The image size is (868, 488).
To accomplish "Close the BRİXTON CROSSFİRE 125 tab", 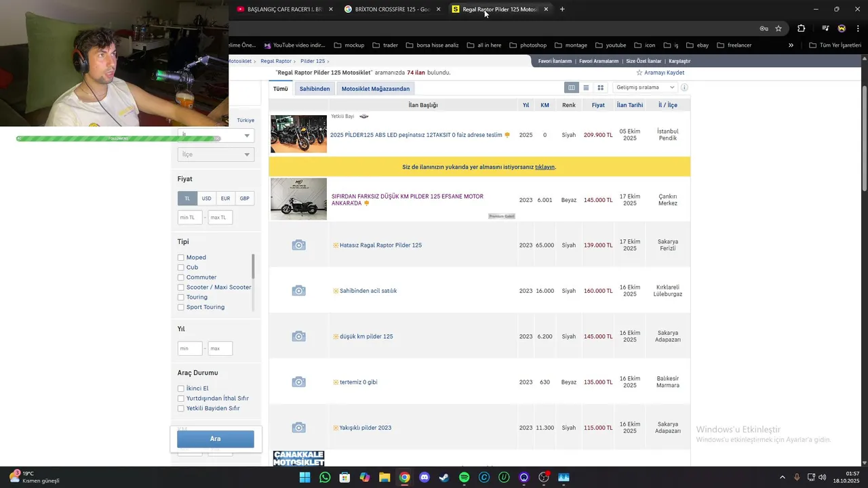I will pyautogui.click(x=438, y=9).
